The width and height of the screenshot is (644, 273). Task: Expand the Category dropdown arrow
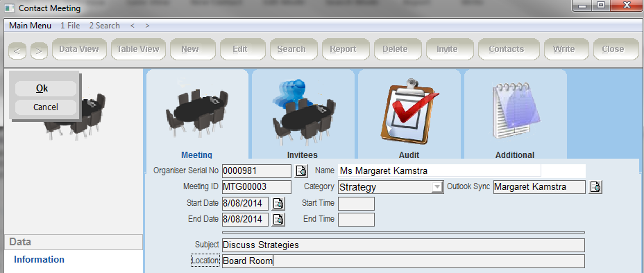[437, 188]
